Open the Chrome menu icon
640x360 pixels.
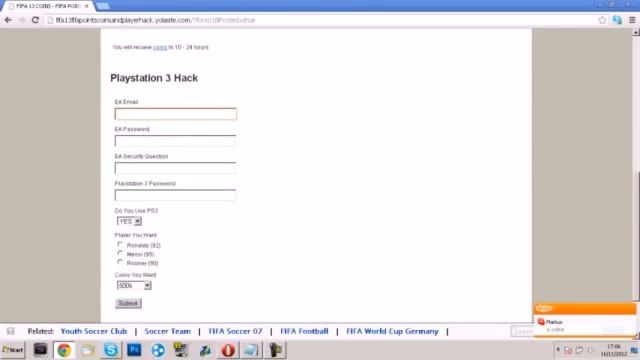632,20
